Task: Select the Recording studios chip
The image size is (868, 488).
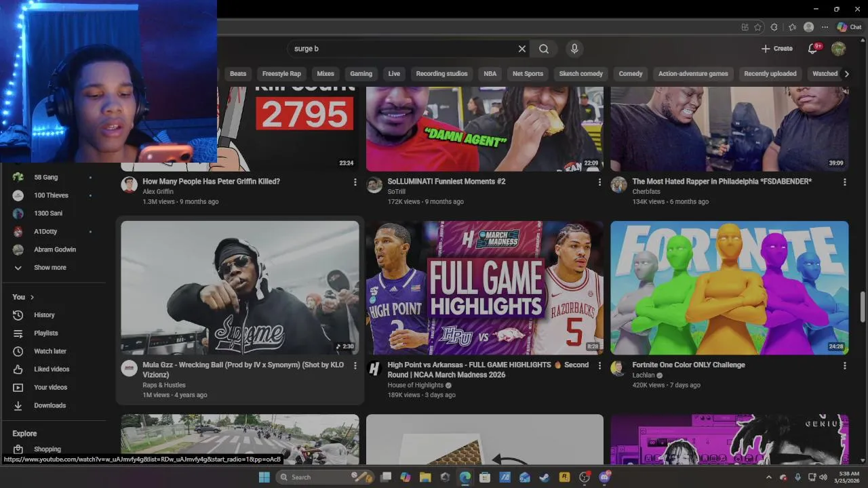Action: click(x=441, y=74)
